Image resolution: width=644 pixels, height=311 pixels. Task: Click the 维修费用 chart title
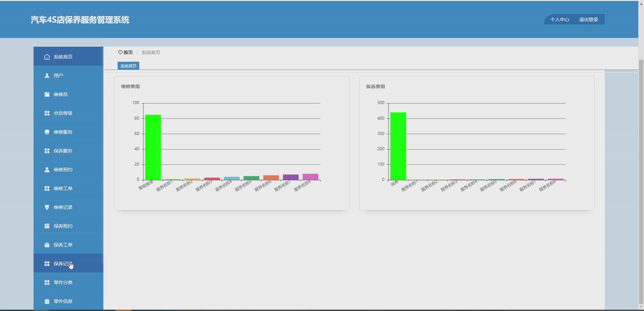130,86
